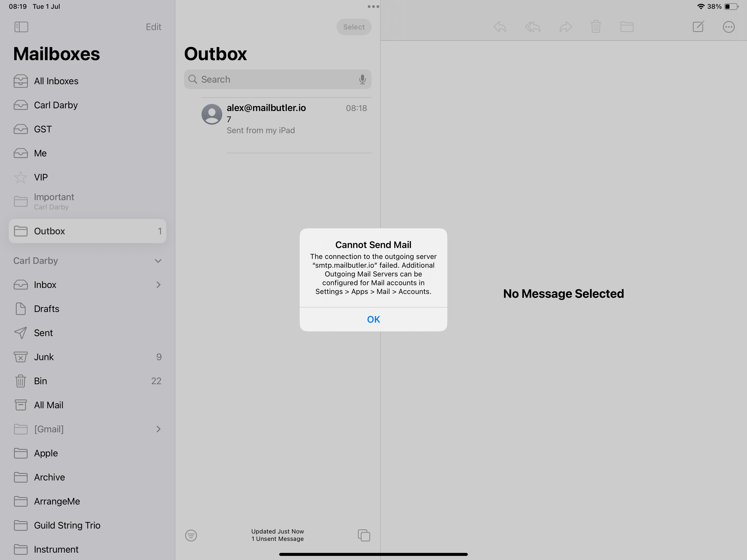Open the GST mailbox
Screen dimensions: 747x560
point(87,129)
